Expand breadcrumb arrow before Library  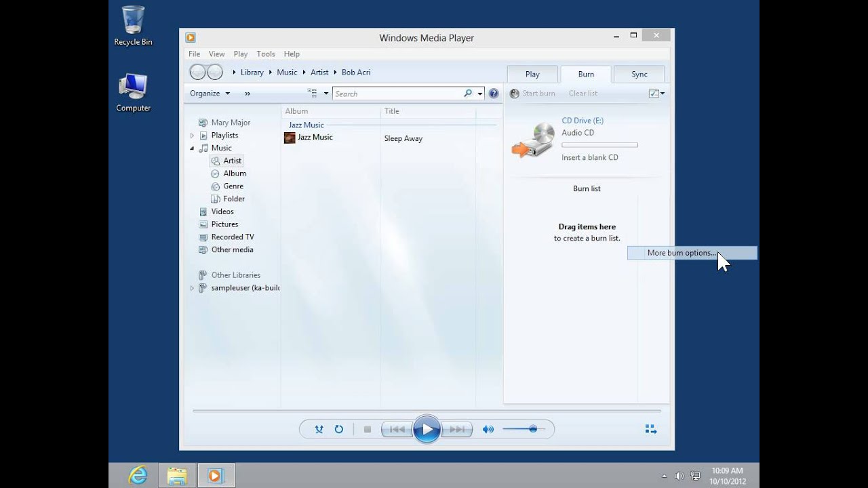[x=235, y=73]
